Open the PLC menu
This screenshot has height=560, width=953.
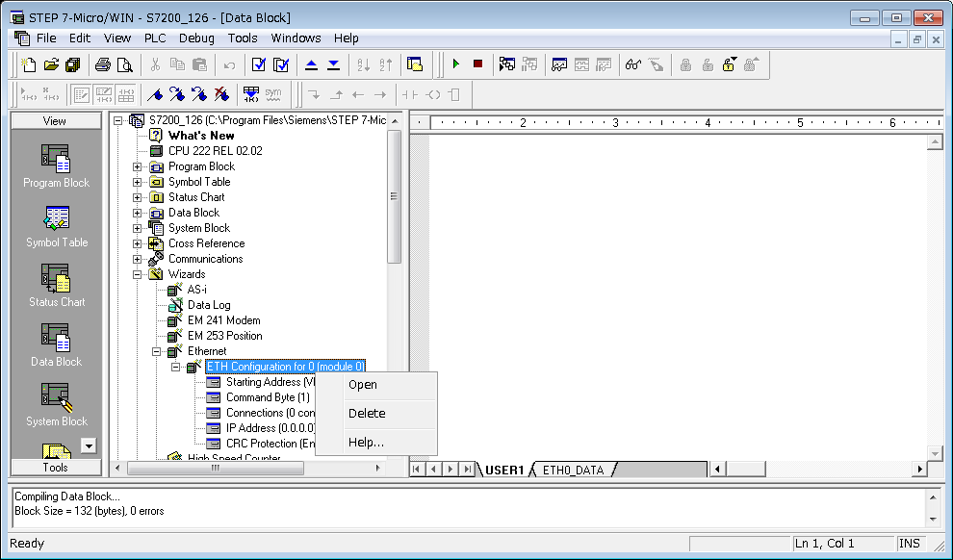[x=155, y=38]
